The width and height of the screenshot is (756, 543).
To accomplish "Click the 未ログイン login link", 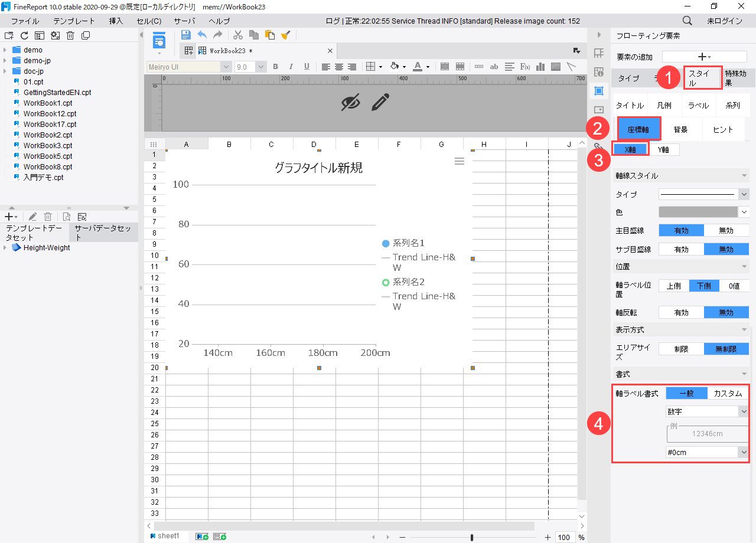I will tap(725, 21).
